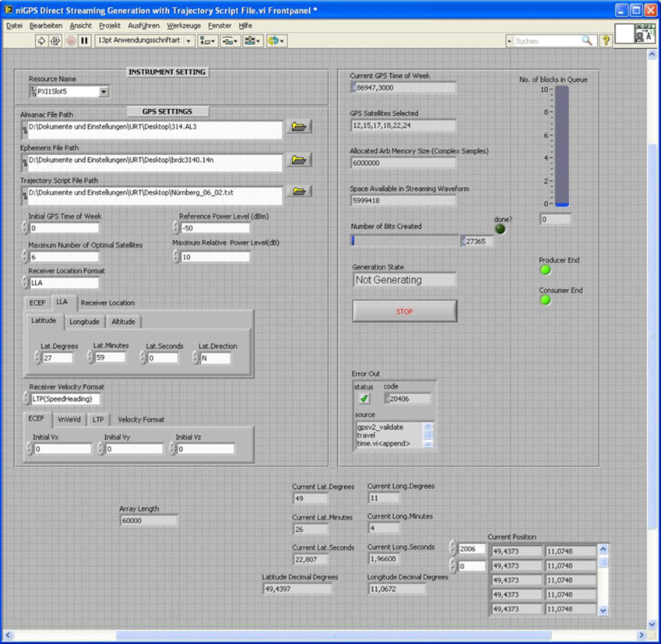Toggle the green status checkmark in Error Out
661x644 pixels.
point(363,397)
